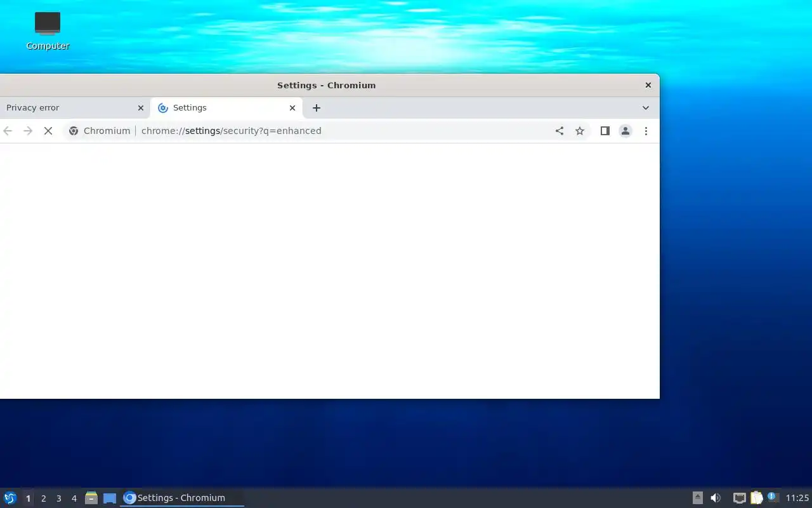Open the file manager taskbar icon
Screen dimensions: 812x508
[91, 498]
